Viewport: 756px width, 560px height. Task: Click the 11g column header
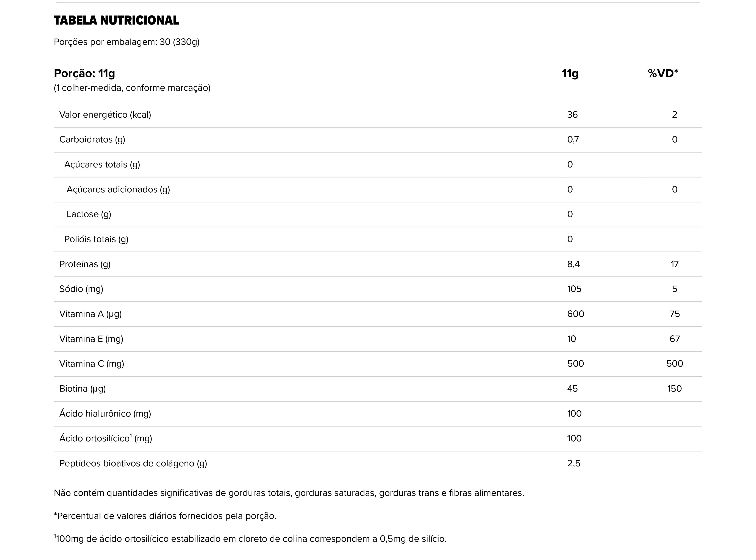point(570,73)
